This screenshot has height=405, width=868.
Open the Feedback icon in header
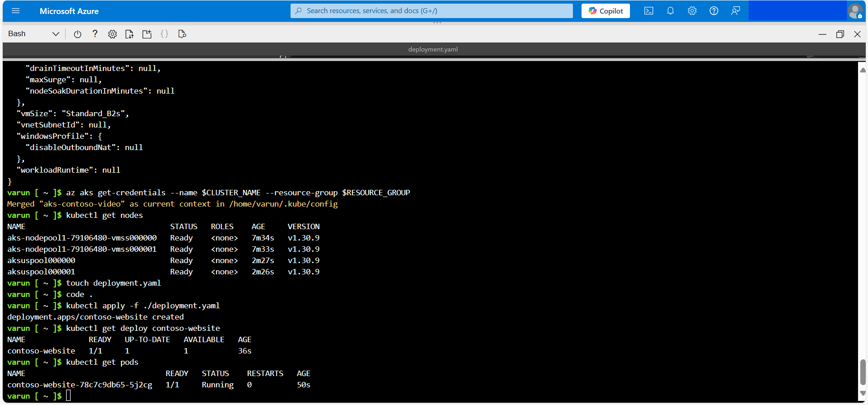click(735, 11)
